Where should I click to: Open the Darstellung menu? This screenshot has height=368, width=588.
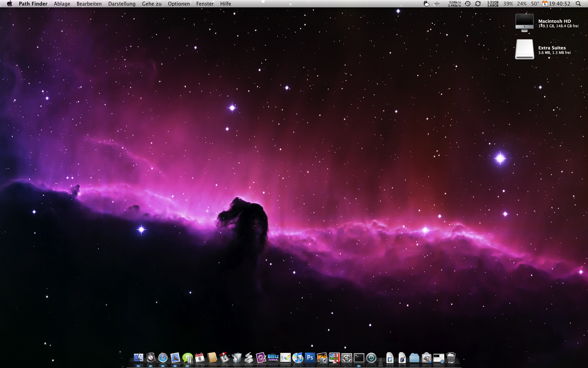pos(122,4)
